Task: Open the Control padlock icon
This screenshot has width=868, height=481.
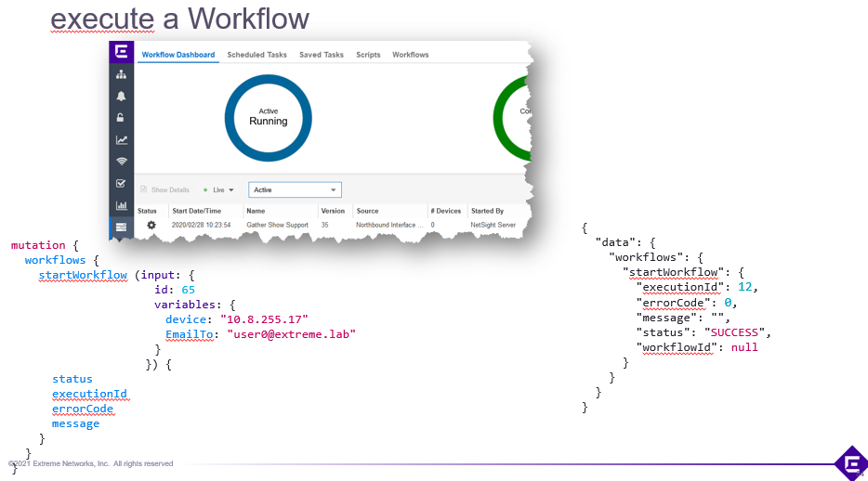Action: click(121, 118)
